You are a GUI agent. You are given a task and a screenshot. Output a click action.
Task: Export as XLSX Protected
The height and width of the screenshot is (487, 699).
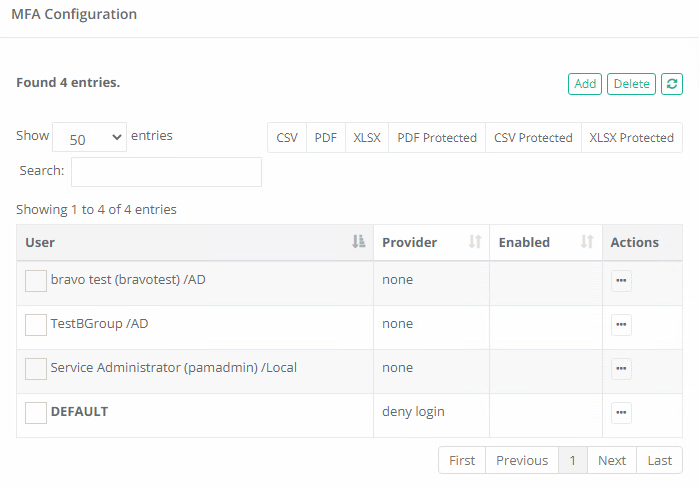[x=632, y=138]
